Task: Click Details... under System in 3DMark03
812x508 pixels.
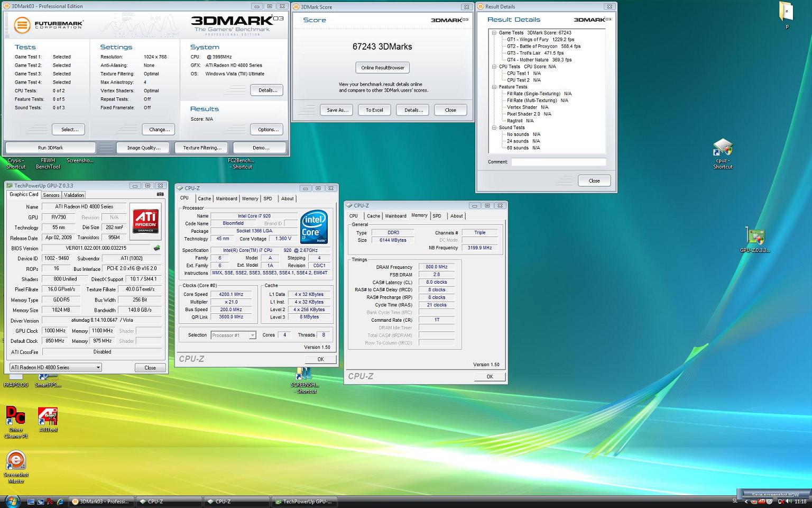Action: tap(267, 90)
